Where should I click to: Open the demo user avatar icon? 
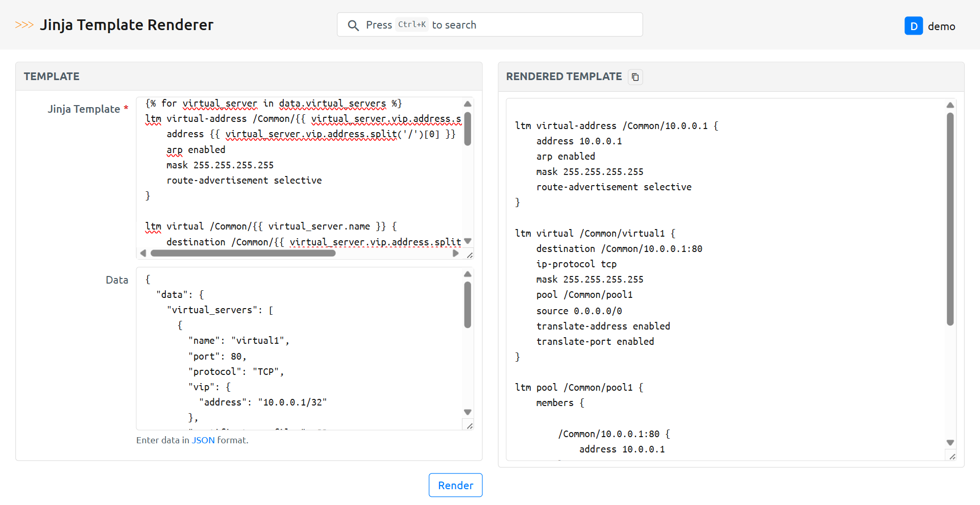913,26
